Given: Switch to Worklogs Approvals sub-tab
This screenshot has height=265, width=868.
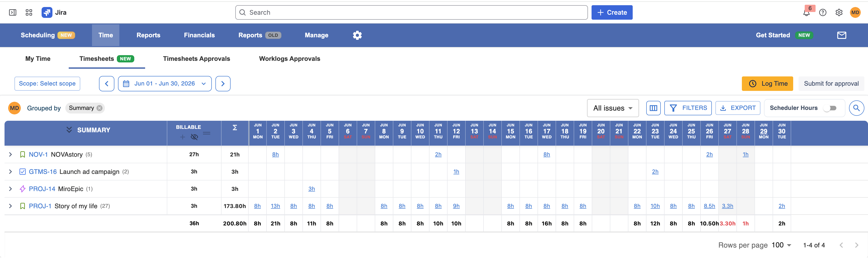Looking at the screenshot, I should coord(289,59).
